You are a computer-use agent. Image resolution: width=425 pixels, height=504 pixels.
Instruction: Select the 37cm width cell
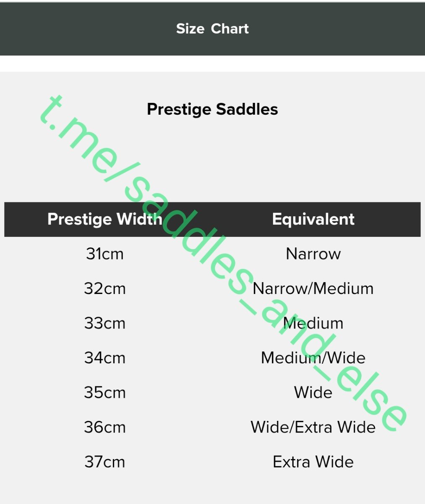104,462
